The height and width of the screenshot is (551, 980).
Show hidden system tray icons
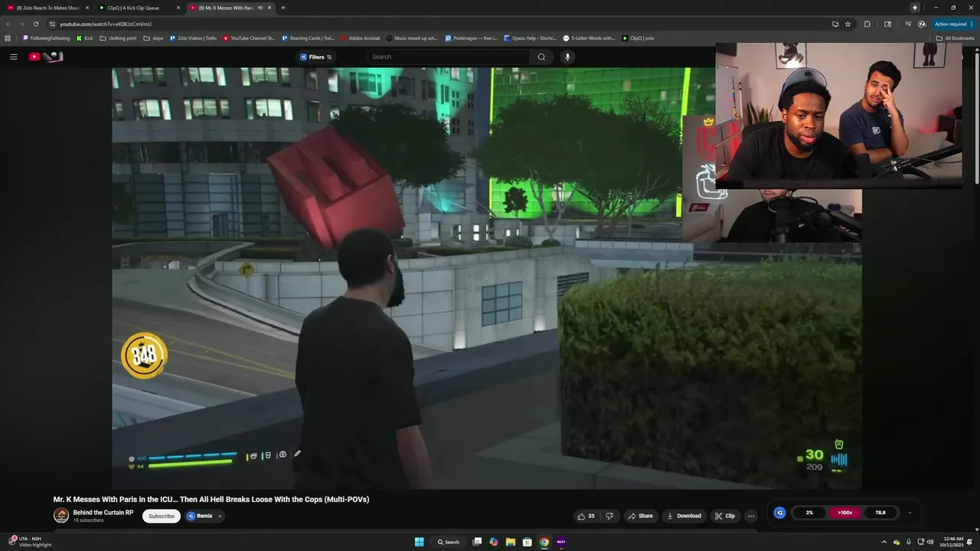[884, 542]
